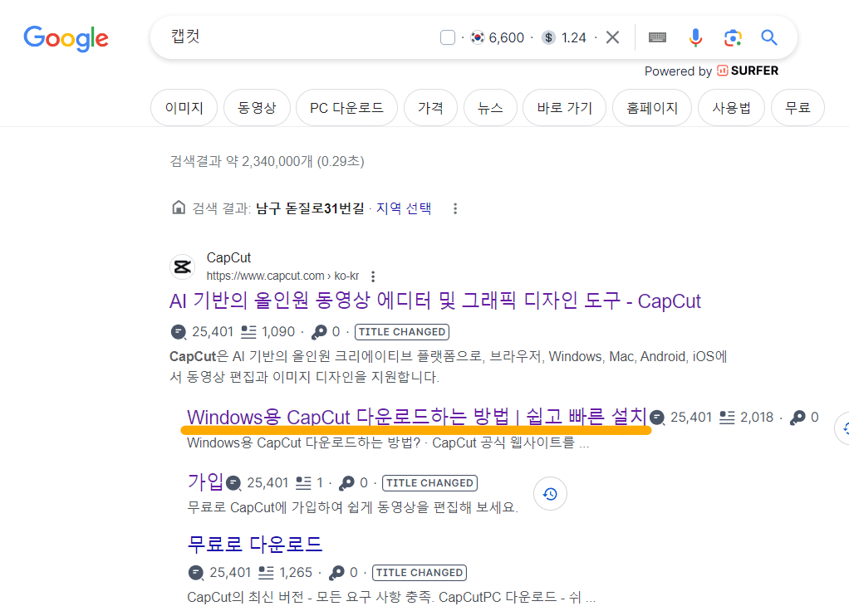Click the circular history clock button
This screenshot has width=849, height=616.
click(550, 494)
